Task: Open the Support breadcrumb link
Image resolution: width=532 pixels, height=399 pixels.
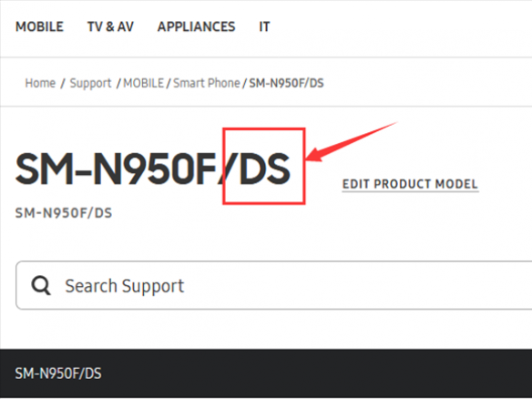Action: pos(90,83)
